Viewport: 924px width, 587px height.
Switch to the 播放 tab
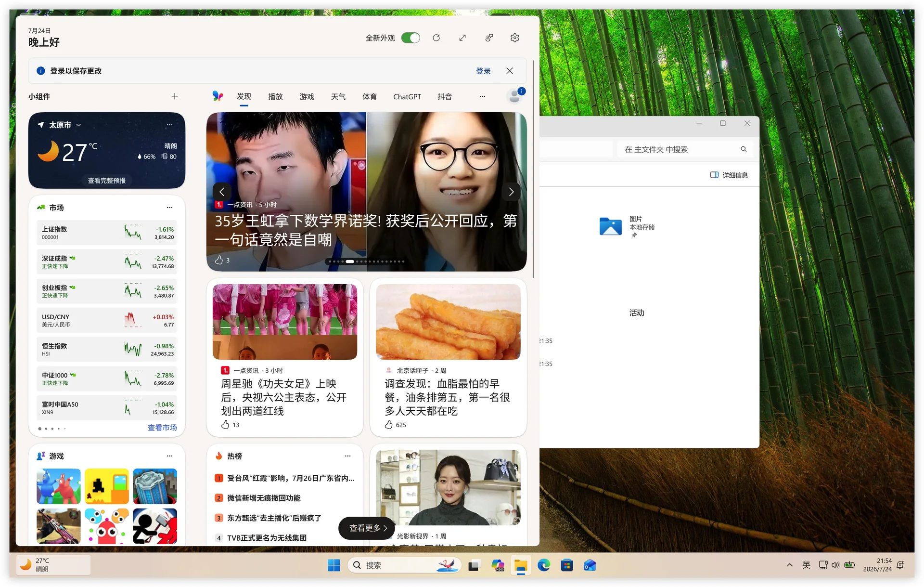pos(275,97)
